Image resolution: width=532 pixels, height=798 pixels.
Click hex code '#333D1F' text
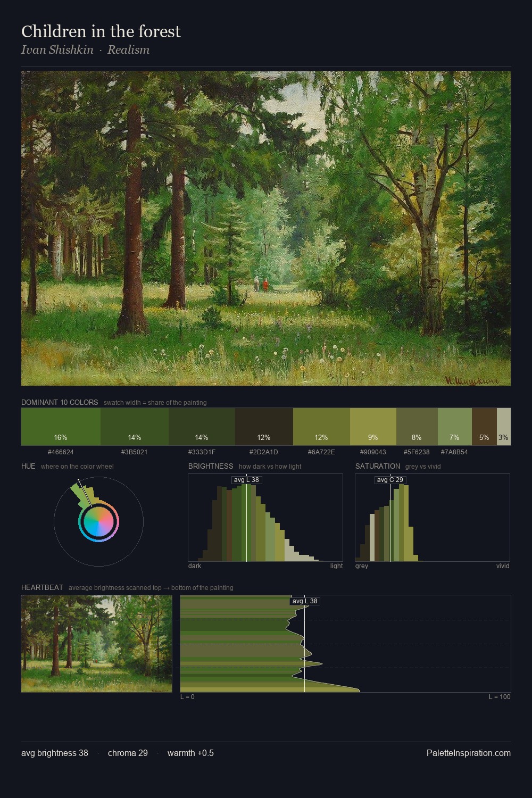click(x=202, y=452)
